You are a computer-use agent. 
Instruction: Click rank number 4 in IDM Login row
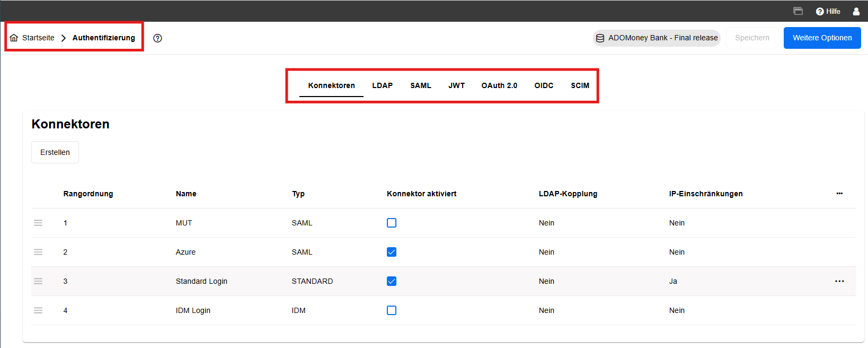coord(65,310)
